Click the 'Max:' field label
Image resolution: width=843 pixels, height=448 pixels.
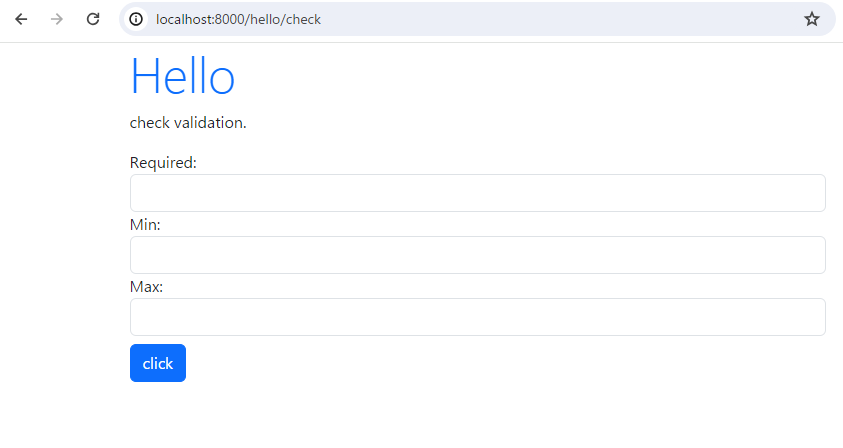(x=146, y=287)
